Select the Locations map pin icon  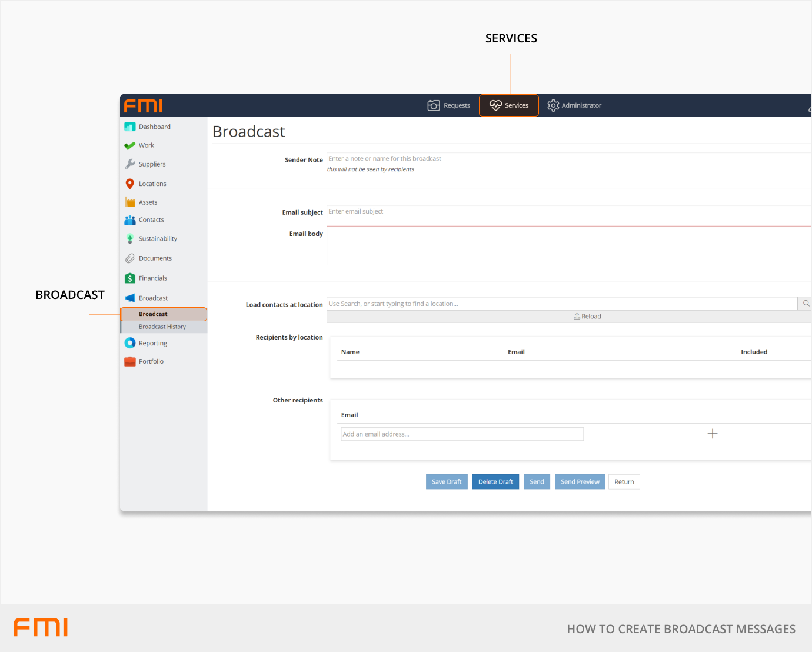[130, 184]
